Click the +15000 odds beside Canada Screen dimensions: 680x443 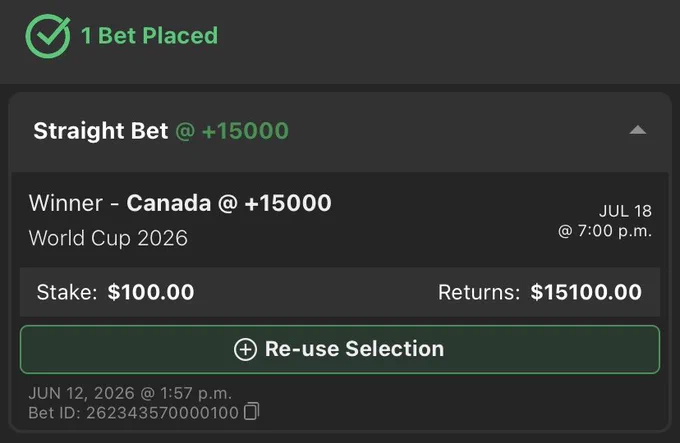point(288,203)
